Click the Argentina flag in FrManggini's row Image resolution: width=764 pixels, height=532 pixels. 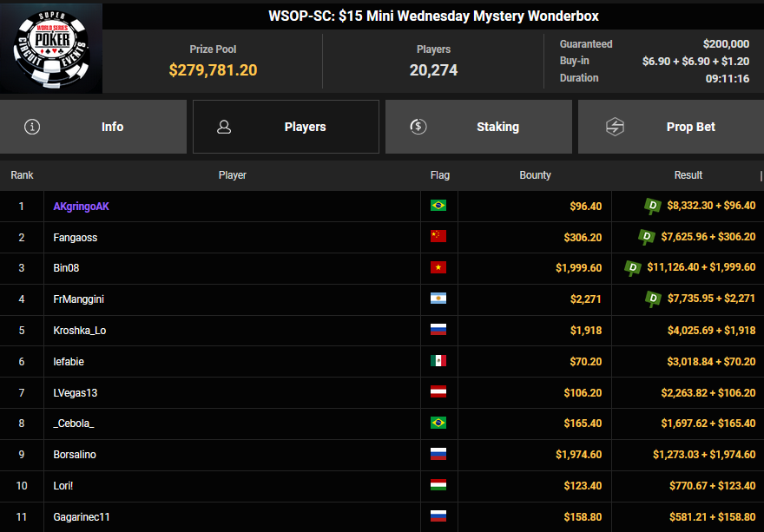click(x=438, y=299)
